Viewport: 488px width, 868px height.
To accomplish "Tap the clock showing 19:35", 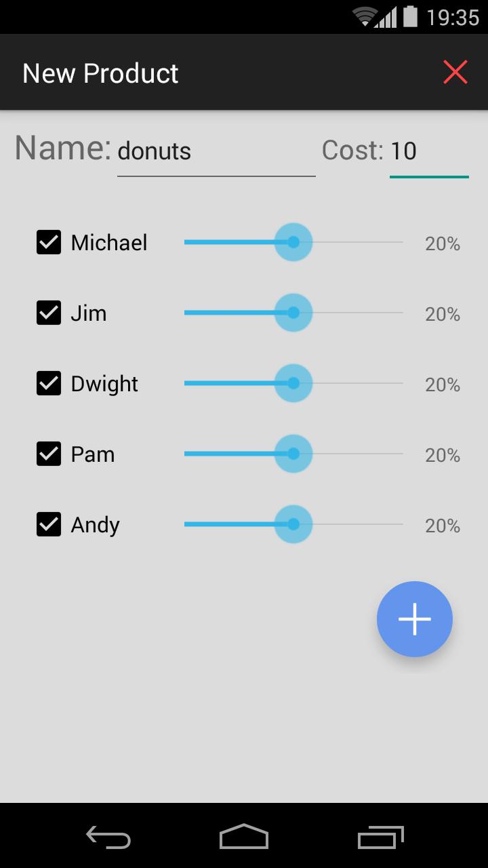I will pyautogui.click(x=453, y=17).
